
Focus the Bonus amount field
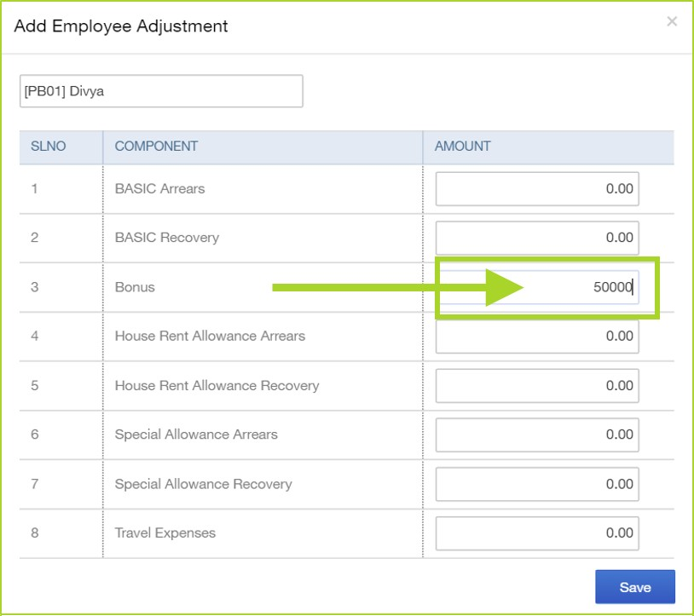(x=539, y=287)
